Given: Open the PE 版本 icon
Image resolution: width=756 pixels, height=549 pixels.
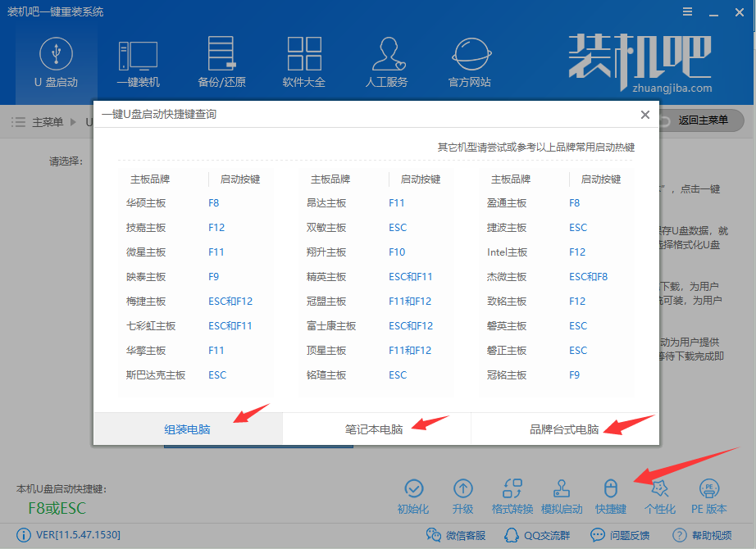Looking at the screenshot, I should [709, 492].
